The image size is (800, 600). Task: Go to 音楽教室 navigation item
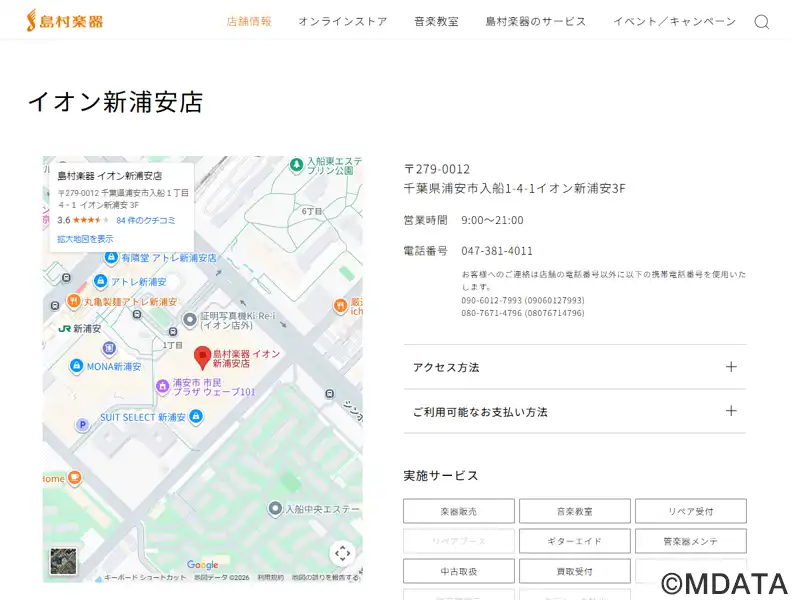coord(436,21)
